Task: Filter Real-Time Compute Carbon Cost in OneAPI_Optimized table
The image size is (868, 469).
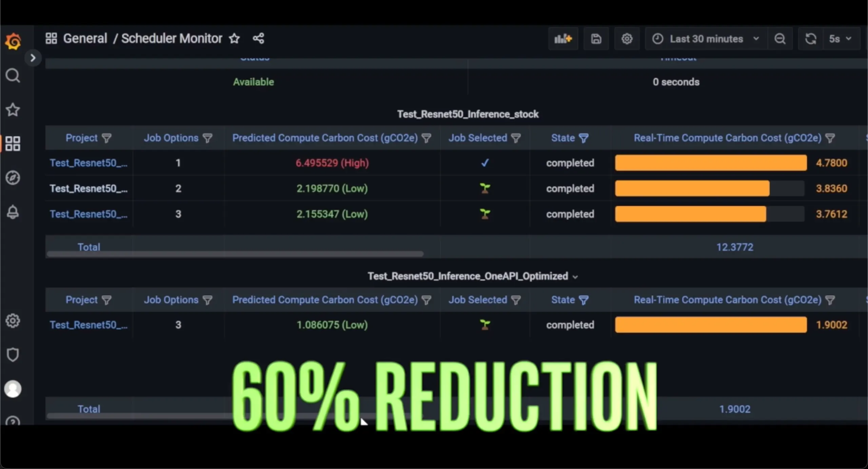Action: [x=830, y=300]
